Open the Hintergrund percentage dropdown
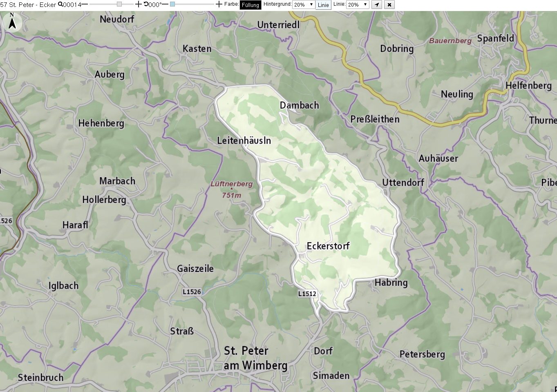 pos(304,4)
